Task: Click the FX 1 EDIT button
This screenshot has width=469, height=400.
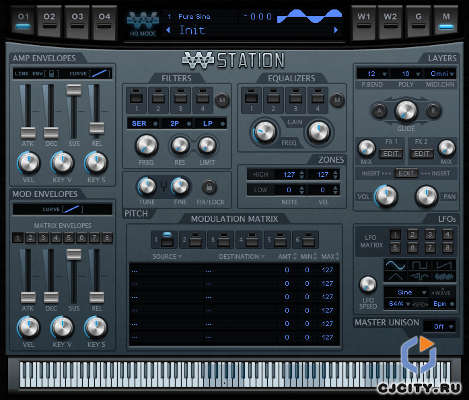Action: coord(391,154)
